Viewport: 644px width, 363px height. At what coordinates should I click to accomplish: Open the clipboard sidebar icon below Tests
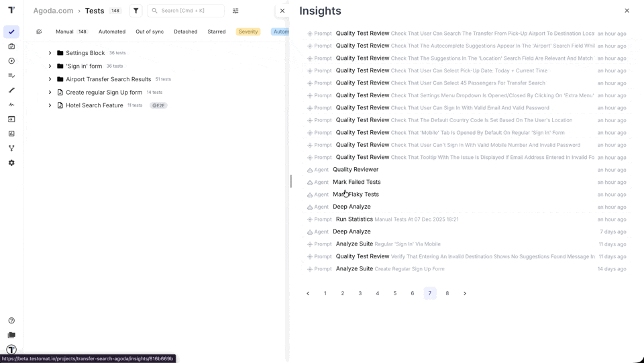click(x=11, y=46)
